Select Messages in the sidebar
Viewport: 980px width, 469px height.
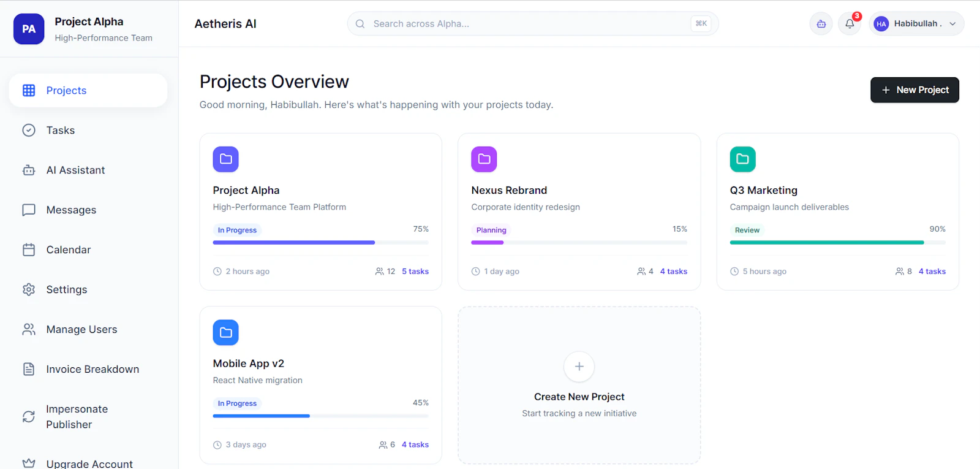88,210
